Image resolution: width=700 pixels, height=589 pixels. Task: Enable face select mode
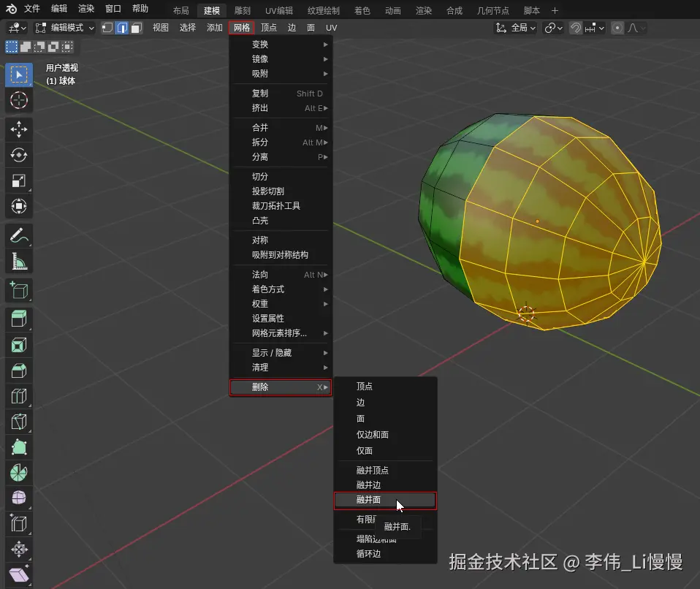137,28
